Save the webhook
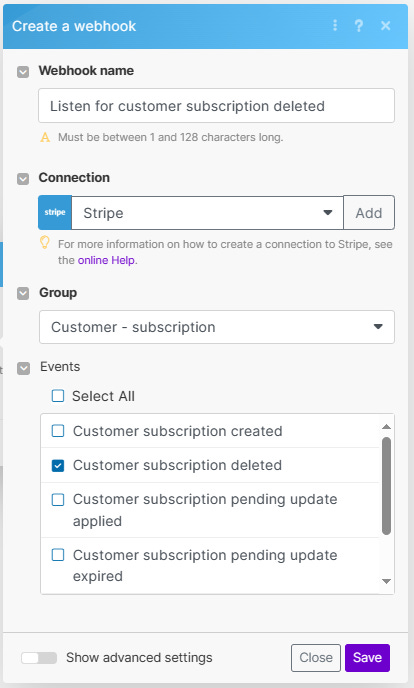Viewport: 414px width, 688px height. pyautogui.click(x=367, y=658)
